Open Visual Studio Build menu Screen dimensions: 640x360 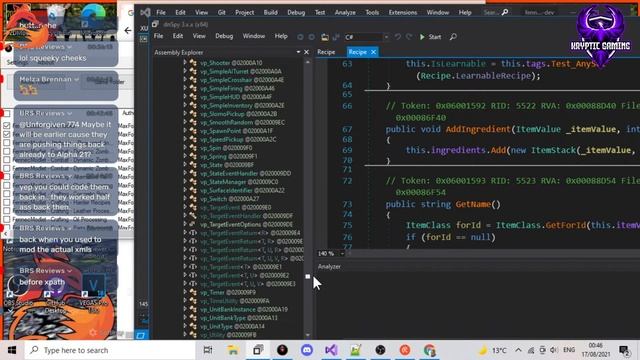(270, 13)
